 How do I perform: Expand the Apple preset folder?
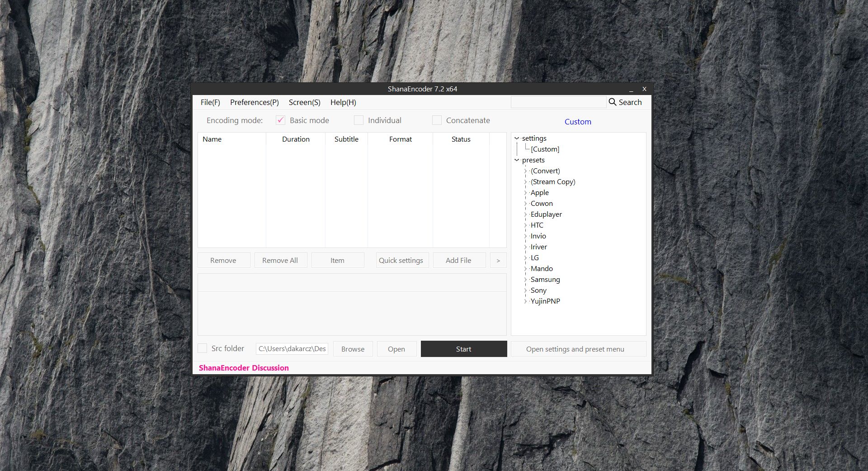[x=525, y=193]
